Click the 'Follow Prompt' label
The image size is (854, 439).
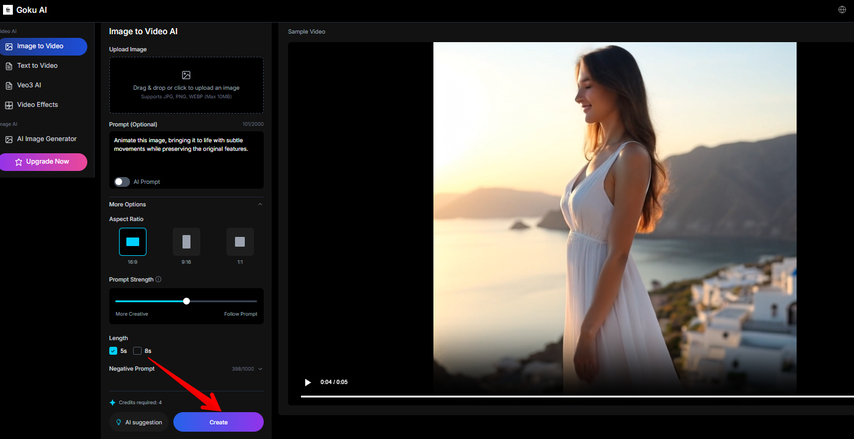pyautogui.click(x=240, y=314)
